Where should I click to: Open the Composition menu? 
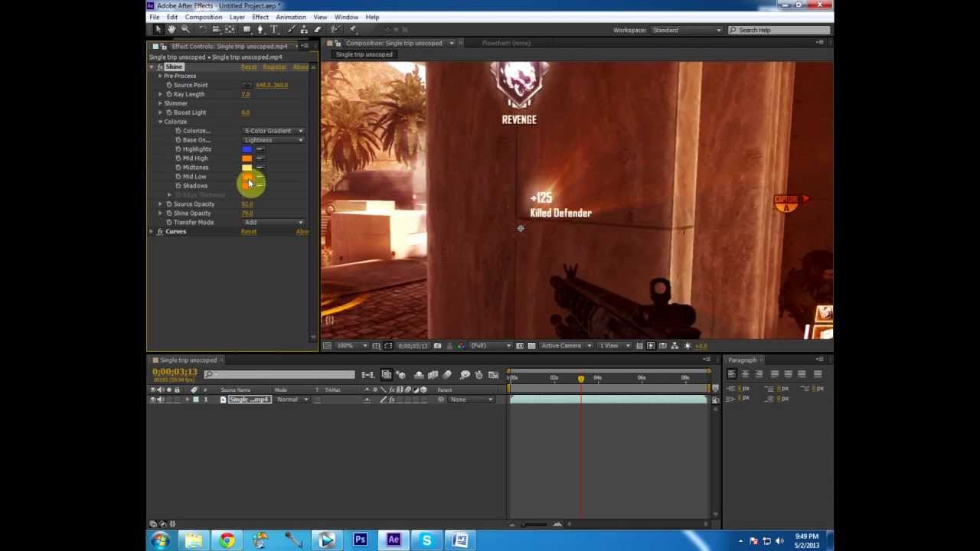pyautogui.click(x=204, y=17)
